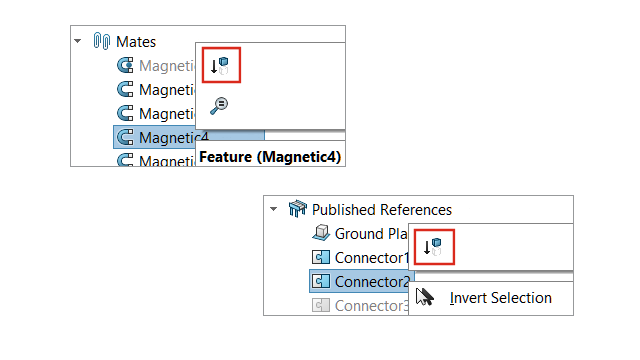Image resolution: width=640 pixels, height=360 pixels.
Task: Click the cursor icon beside Invert Selection
Action: 425,297
